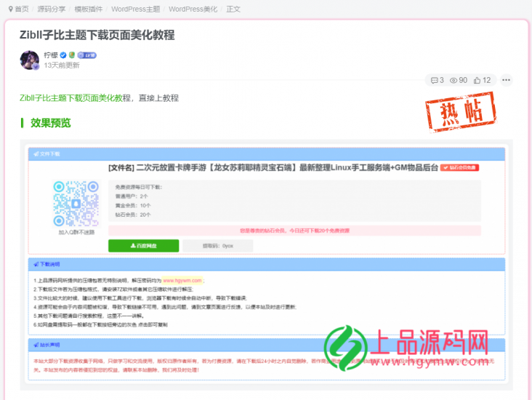The image size is (532, 400).
Task: Open the author's avatar picture
Action: pyautogui.click(x=30, y=60)
